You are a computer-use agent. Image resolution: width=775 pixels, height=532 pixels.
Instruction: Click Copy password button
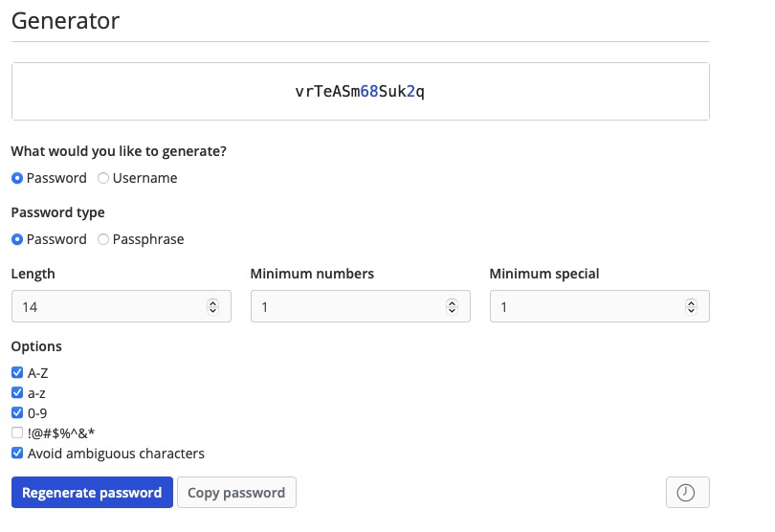(x=236, y=493)
